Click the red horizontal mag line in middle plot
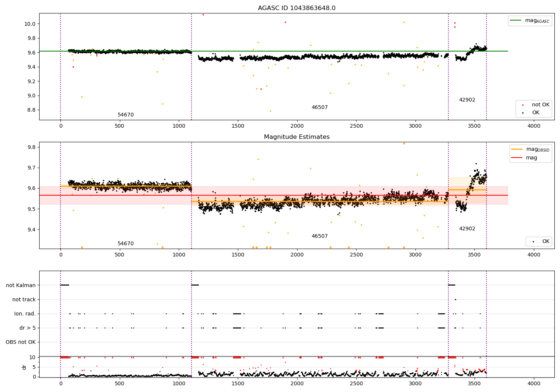The height and width of the screenshot is (392, 560). [273, 195]
